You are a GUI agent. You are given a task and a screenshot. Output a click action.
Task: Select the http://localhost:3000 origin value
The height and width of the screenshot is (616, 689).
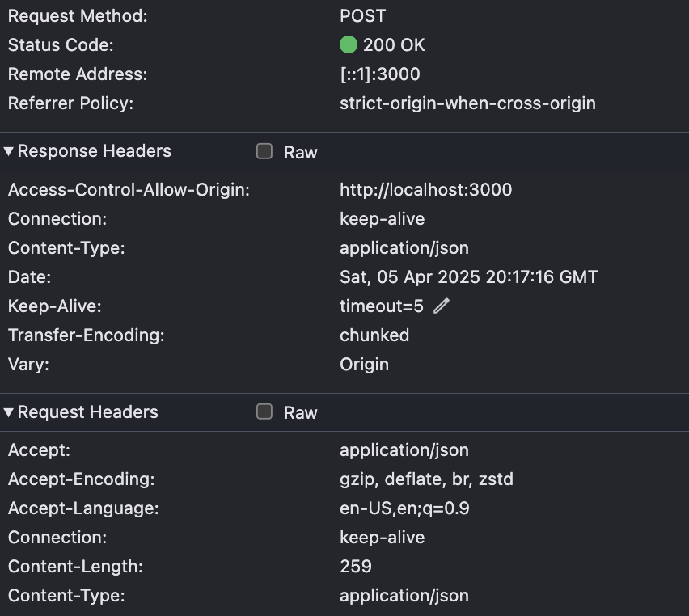point(426,190)
